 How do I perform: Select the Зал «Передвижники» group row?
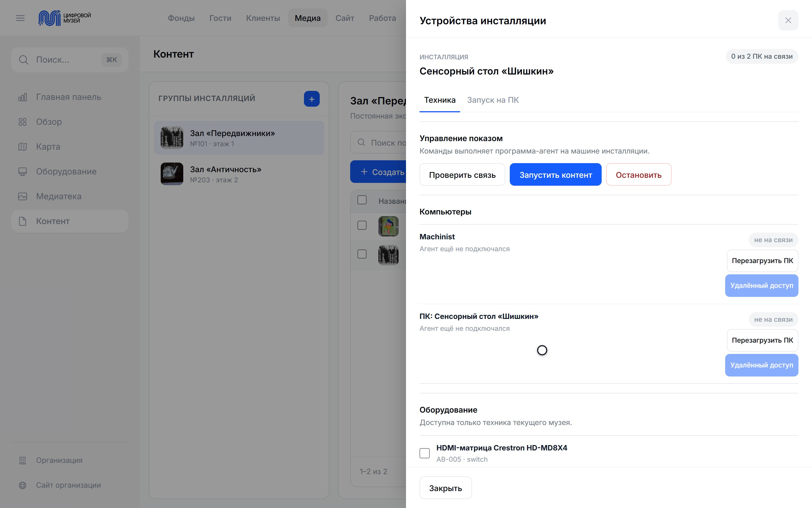[x=239, y=138]
